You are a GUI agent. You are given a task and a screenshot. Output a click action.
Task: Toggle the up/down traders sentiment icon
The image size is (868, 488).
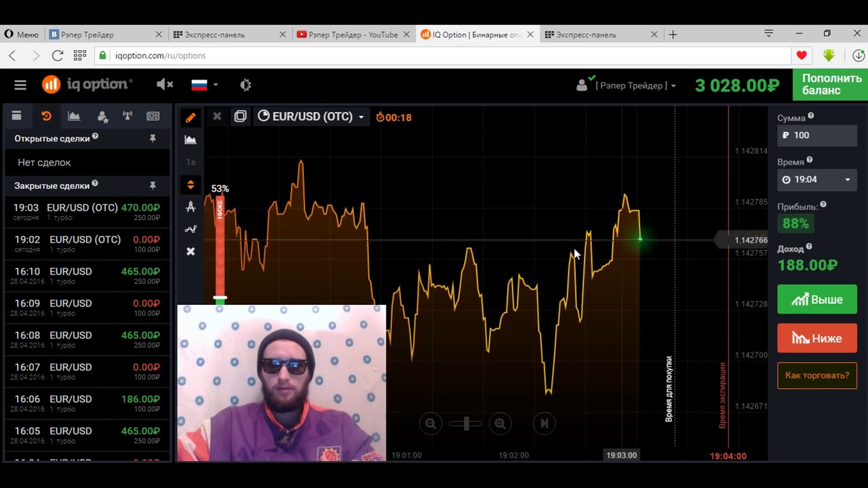point(191,184)
